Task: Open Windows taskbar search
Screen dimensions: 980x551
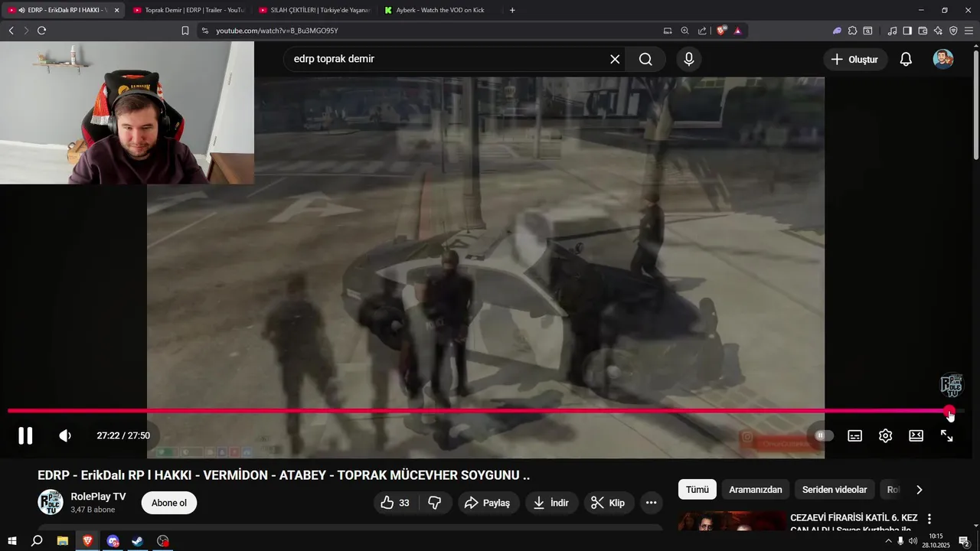Action: 37,541
